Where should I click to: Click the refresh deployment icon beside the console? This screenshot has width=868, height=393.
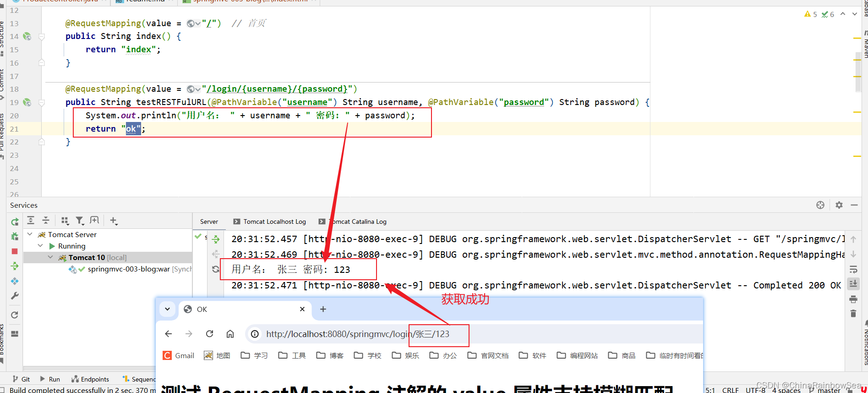pos(216,269)
